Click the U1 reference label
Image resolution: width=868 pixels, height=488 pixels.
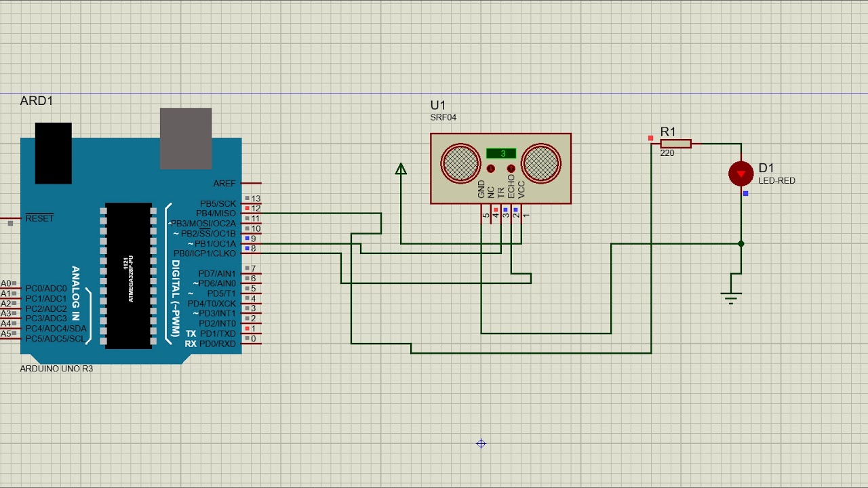438,105
